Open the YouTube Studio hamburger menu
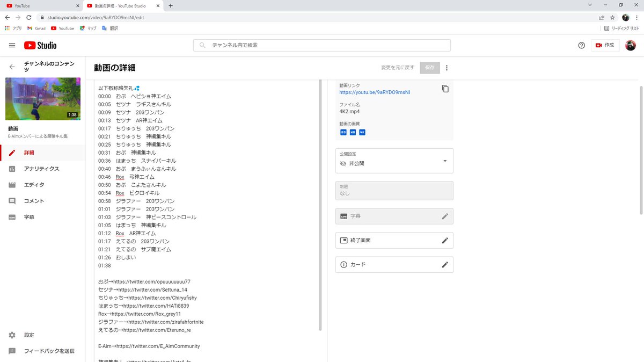Viewport: 644px width, 362px height. click(x=12, y=45)
